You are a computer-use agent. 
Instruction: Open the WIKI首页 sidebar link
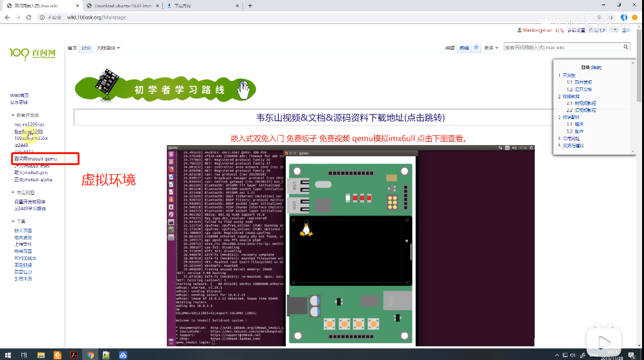point(19,95)
